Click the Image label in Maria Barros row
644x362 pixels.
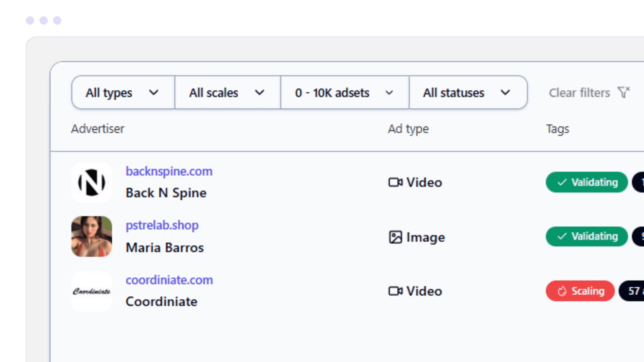(426, 238)
